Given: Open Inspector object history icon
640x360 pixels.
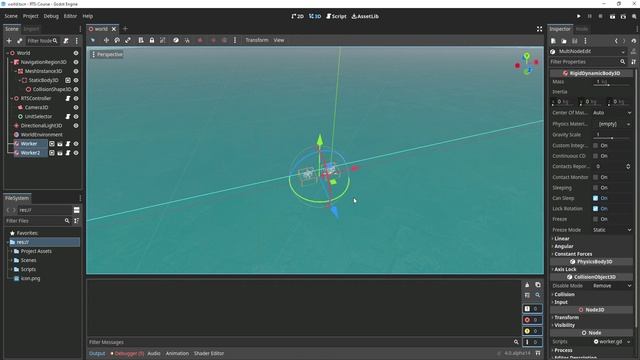Looking at the screenshot, I should [633, 41].
